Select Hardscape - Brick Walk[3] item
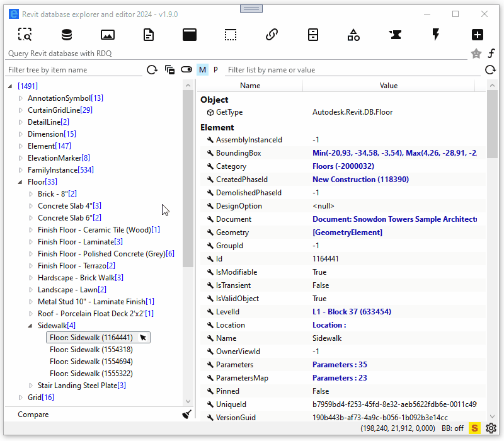 [x=81, y=277]
